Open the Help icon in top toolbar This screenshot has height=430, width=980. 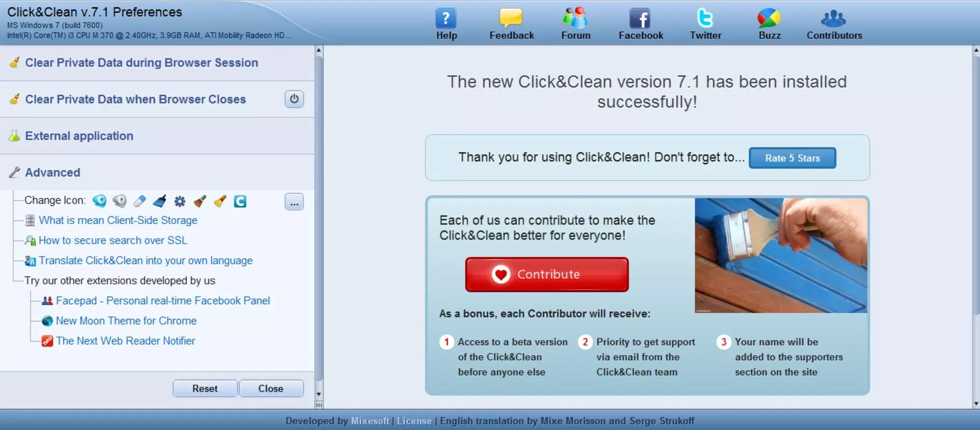coord(446,19)
